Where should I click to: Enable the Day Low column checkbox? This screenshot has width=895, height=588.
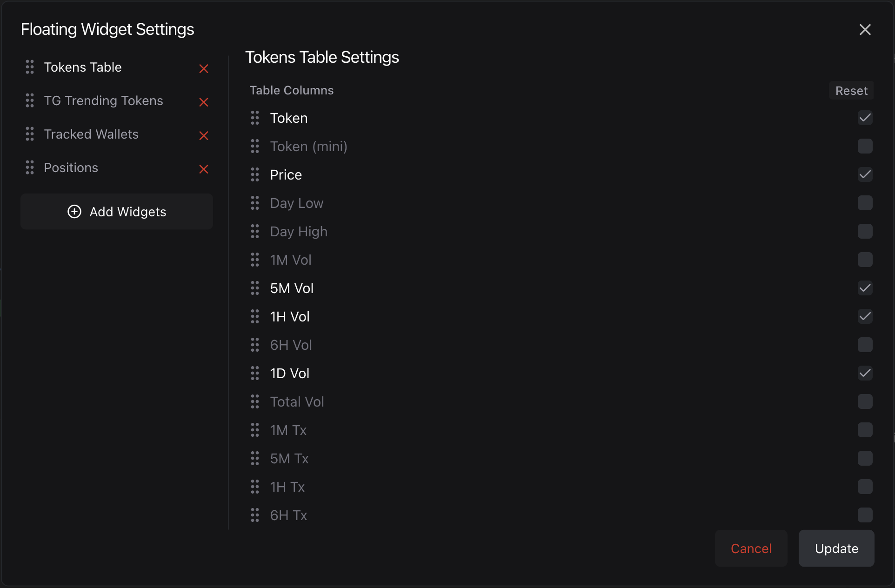(865, 203)
